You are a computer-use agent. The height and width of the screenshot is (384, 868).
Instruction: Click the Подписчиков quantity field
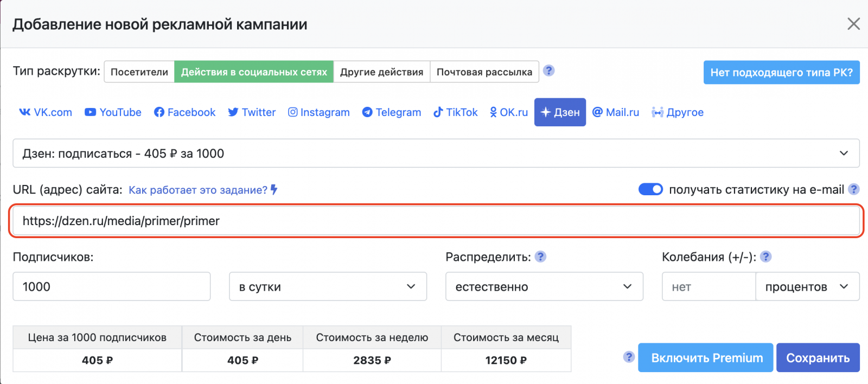pos(111,286)
